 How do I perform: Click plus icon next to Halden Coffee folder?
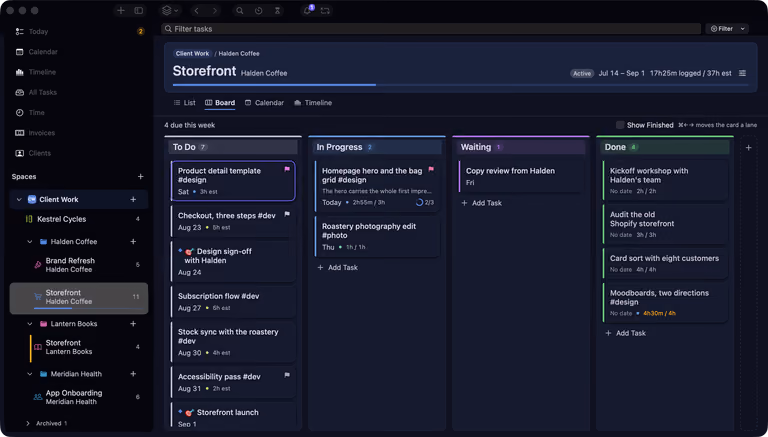[133, 242]
